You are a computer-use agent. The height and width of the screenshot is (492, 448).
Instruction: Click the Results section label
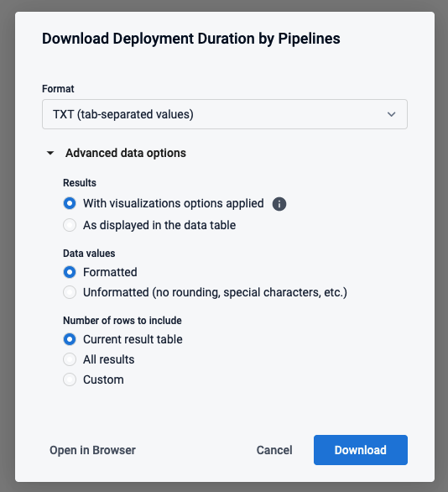[80, 183]
